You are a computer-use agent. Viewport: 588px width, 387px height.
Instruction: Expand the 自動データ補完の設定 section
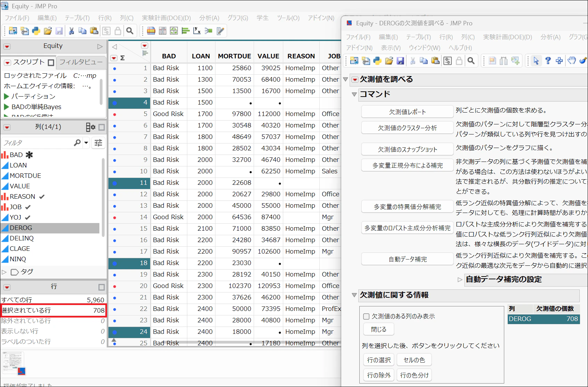(460, 280)
